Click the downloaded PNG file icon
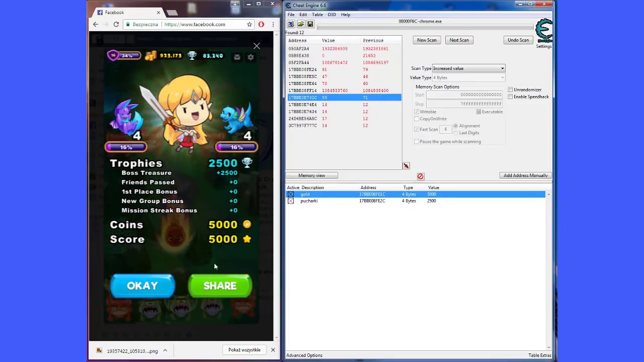Screen dimensions: 644x362 click(x=99, y=351)
